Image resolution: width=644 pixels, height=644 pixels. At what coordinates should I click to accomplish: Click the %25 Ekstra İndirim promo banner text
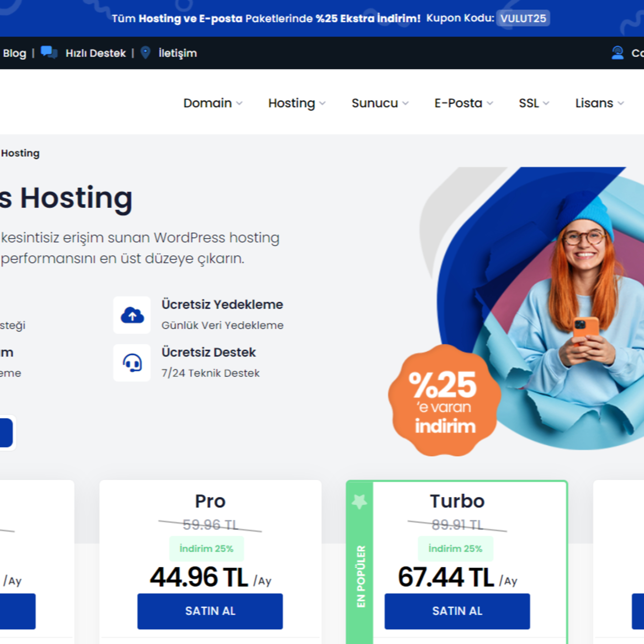click(368, 18)
